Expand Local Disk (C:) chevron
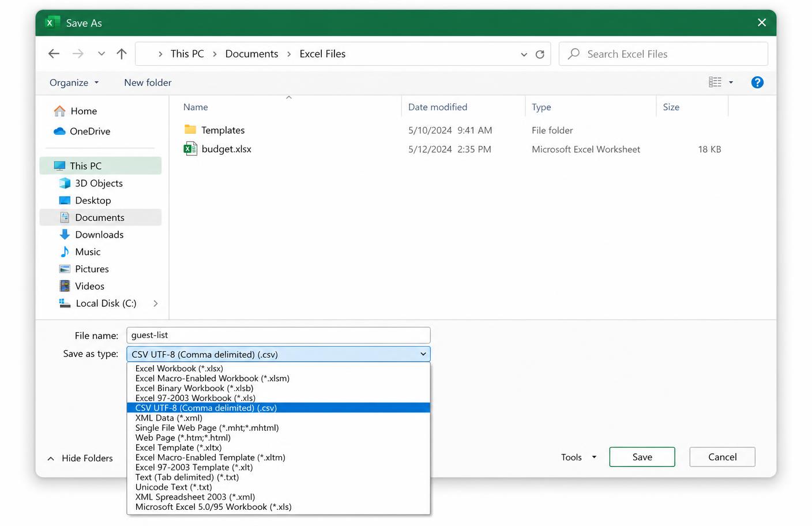 coord(155,303)
